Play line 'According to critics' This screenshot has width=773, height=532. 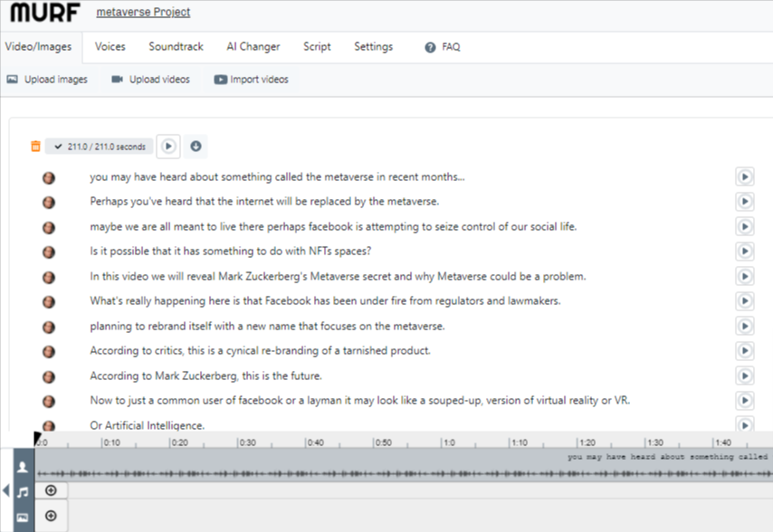click(744, 351)
